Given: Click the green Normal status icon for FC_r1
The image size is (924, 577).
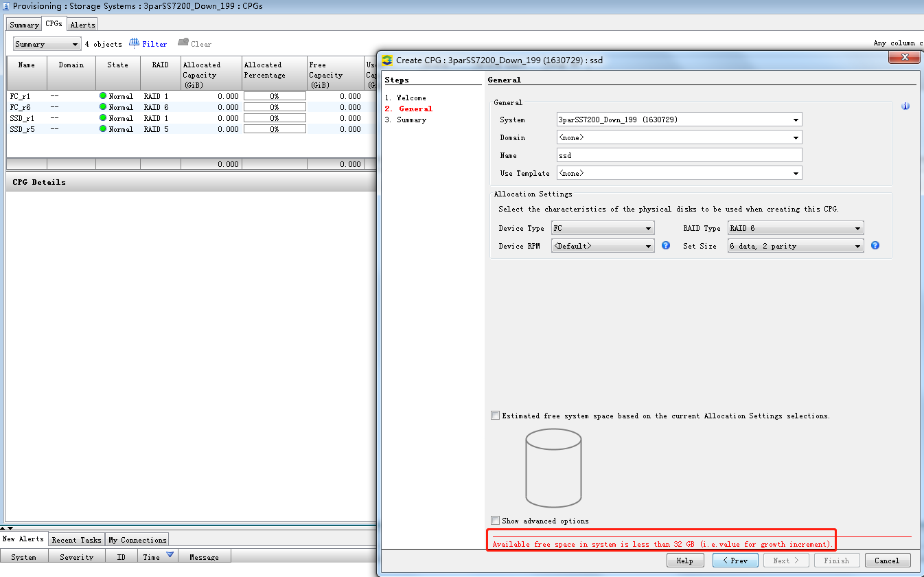Looking at the screenshot, I should [x=103, y=96].
